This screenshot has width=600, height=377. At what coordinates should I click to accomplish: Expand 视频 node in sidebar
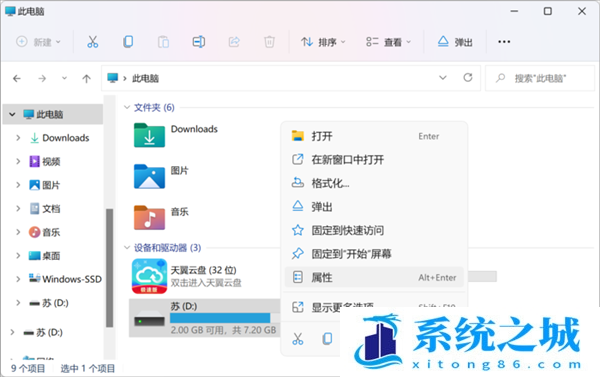coord(18,162)
